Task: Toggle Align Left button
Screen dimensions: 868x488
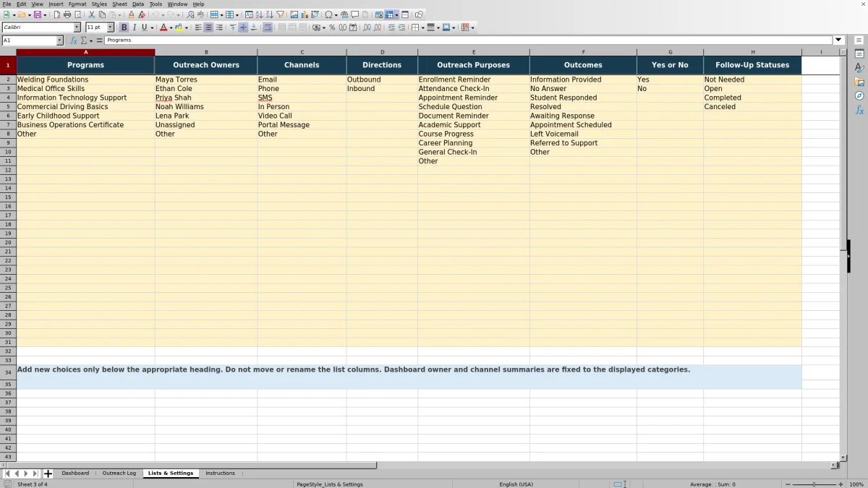Action: click(x=198, y=27)
